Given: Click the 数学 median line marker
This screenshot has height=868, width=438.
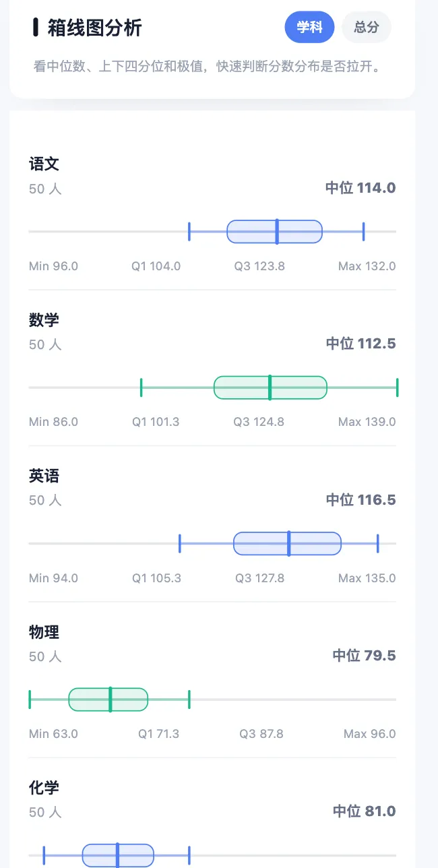Looking at the screenshot, I should 270,387.
